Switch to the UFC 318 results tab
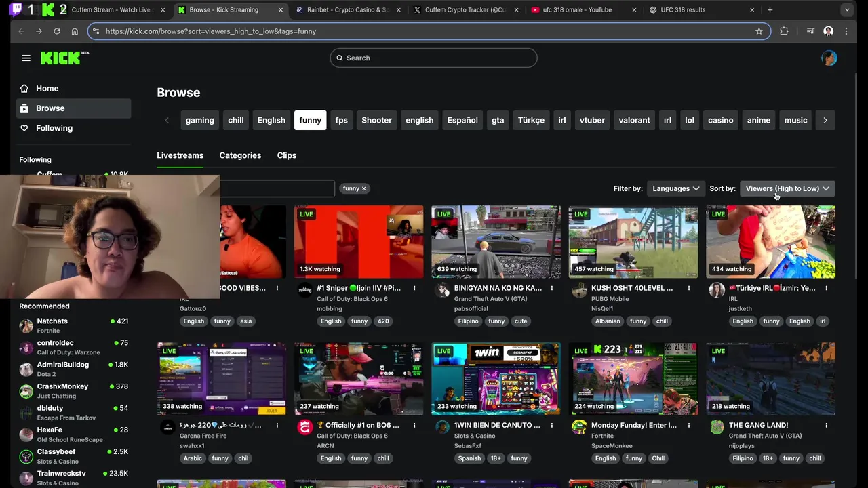This screenshot has width=868, height=488. pyautogui.click(x=702, y=9)
